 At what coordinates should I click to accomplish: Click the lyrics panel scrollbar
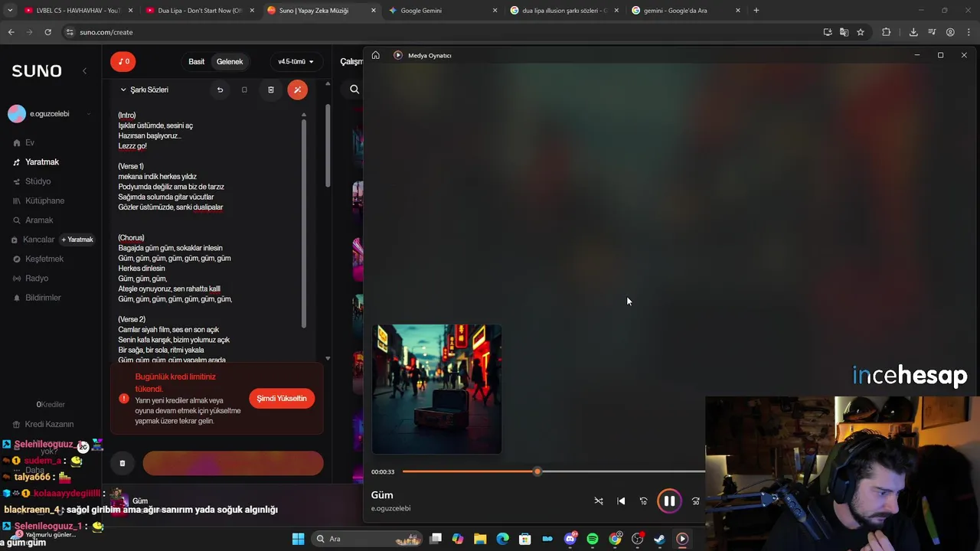tap(304, 222)
